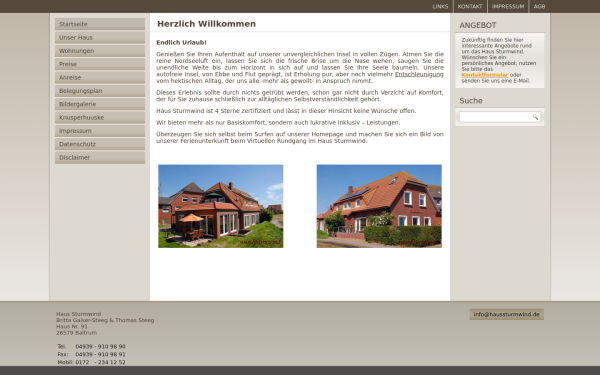Click the Entschleunigung link in text
The image size is (600, 375).
click(419, 74)
